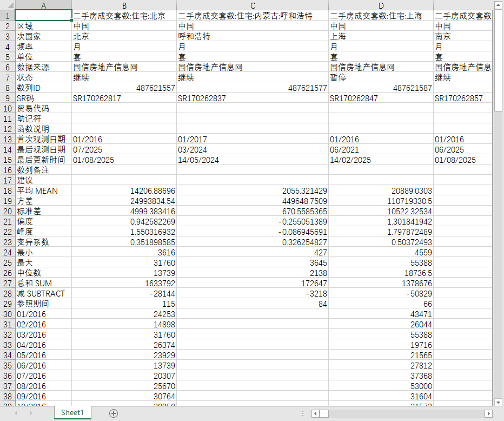Click the '南京' cell
The image size is (504, 421).
[463, 36]
